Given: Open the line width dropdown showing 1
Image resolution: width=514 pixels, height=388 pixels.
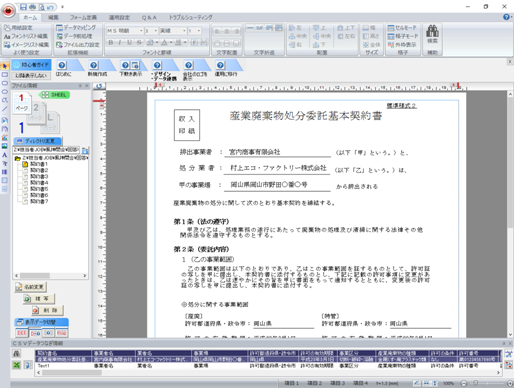Looking at the screenshot, I should (x=199, y=31).
